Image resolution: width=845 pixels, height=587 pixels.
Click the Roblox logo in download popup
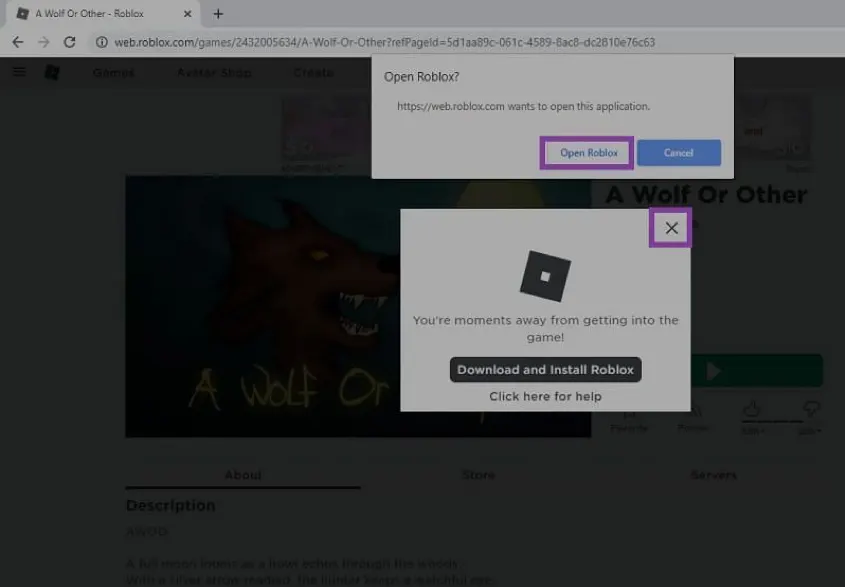[x=545, y=277]
